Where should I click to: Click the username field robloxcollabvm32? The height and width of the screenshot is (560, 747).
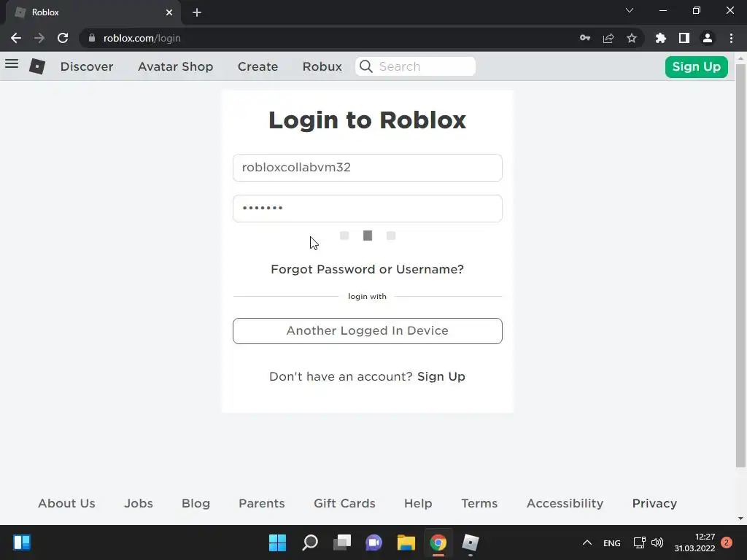(368, 168)
